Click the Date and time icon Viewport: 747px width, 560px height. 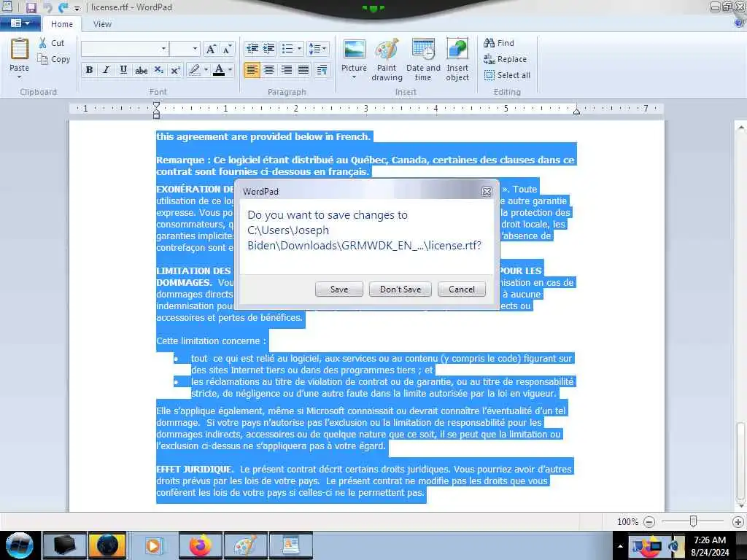(423, 50)
